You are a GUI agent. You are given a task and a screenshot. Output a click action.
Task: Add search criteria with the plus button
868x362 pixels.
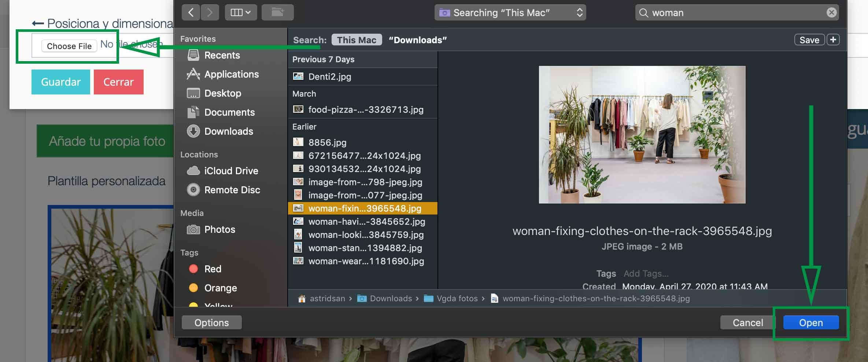833,40
